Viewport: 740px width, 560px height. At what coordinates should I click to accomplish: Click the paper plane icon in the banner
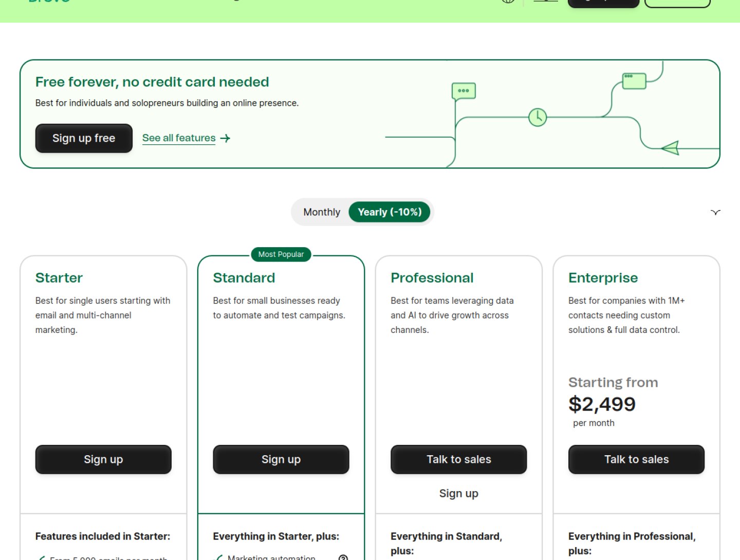click(670, 148)
